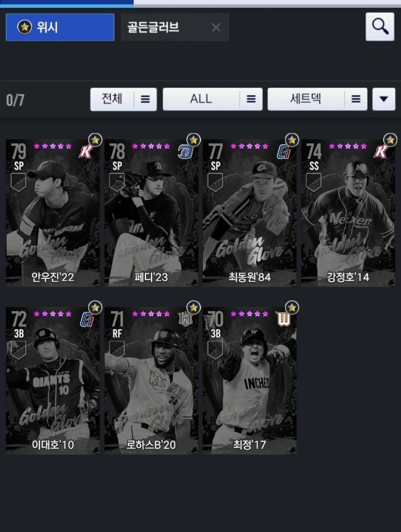Screen dimensions: 401x532
Task: Toggle wish star on 최정'17 card
Action: 292,307
